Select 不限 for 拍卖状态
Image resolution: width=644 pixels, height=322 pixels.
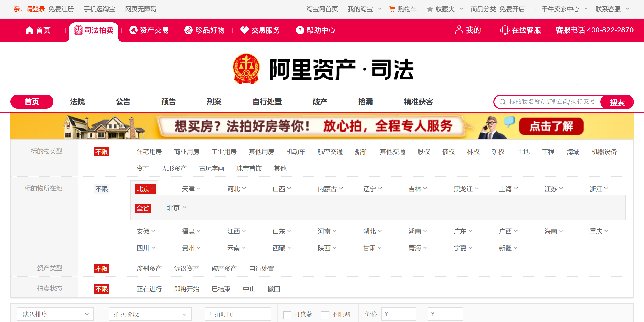click(102, 289)
